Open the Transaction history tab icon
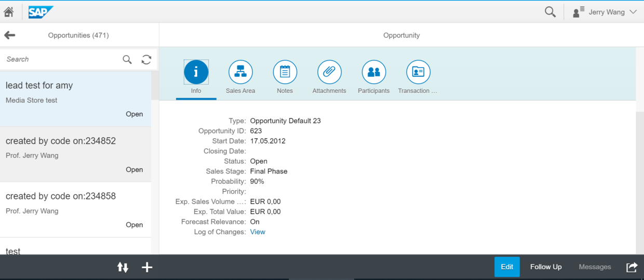The image size is (644, 280). tap(418, 72)
